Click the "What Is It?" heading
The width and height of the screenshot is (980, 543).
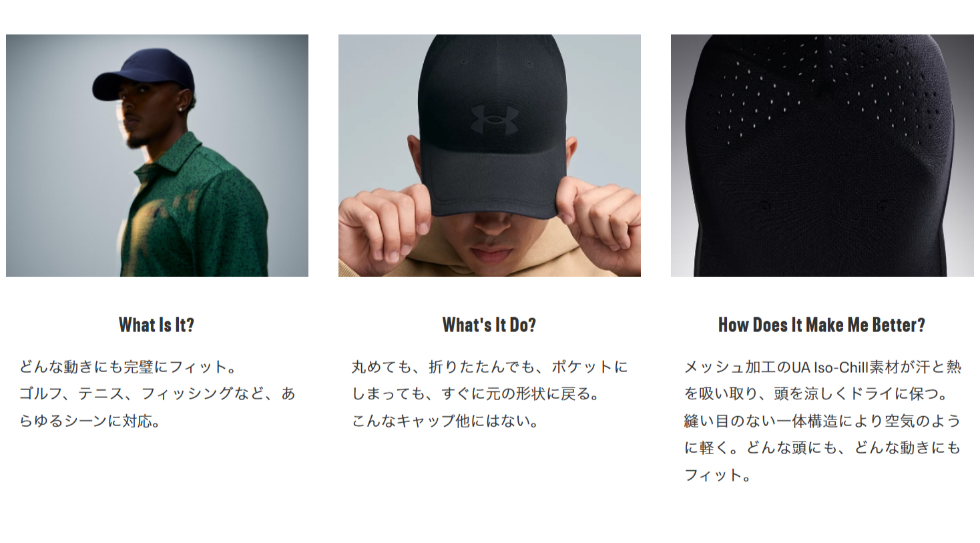[x=157, y=325]
